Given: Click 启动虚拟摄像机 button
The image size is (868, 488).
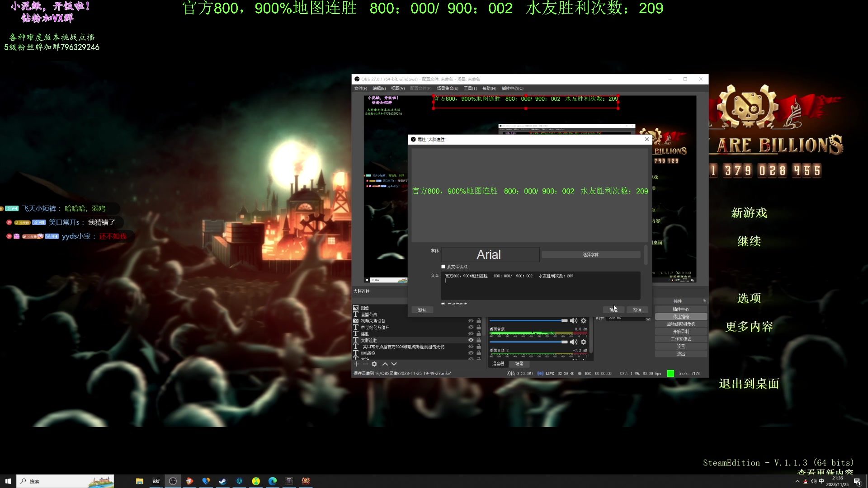Looking at the screenshot, I should tap(681, 324).
